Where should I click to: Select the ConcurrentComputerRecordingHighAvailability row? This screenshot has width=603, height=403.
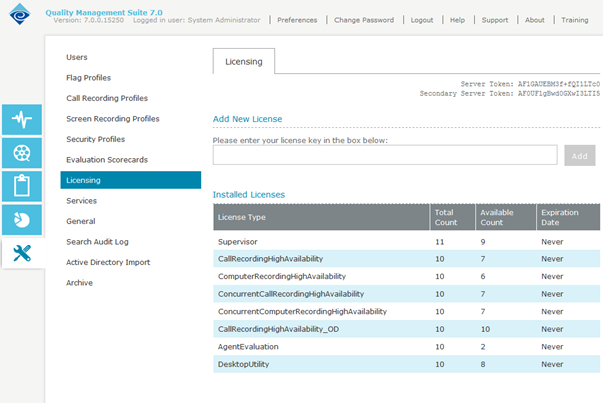coord(407,311)
